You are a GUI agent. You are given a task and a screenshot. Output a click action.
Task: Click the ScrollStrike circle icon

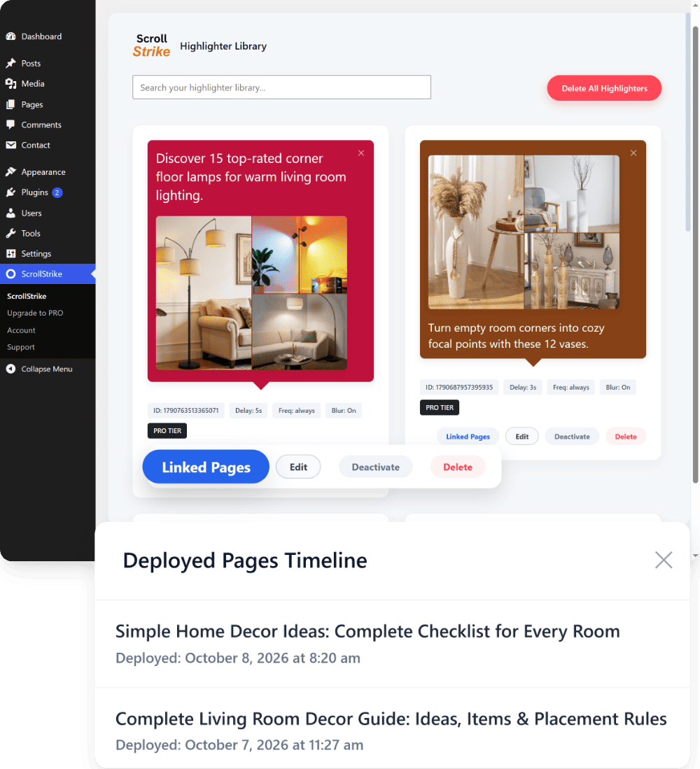pos(10,274)
